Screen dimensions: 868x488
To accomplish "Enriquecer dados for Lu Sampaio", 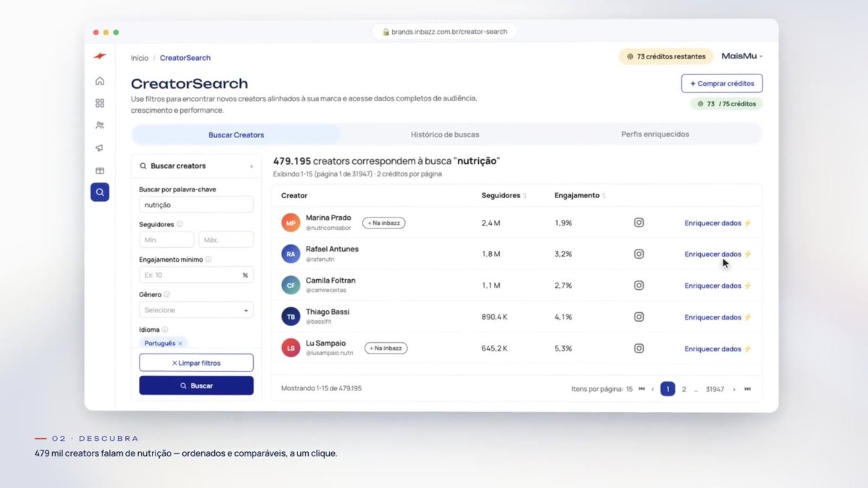I will 718,348.
